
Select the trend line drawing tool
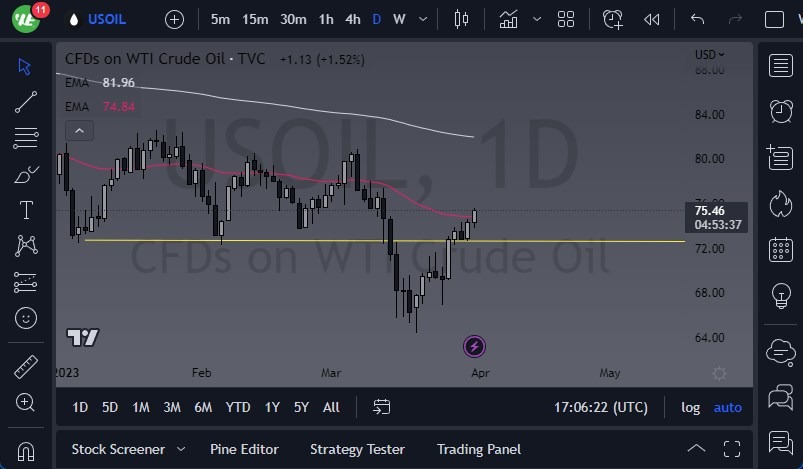pos(26,101)
